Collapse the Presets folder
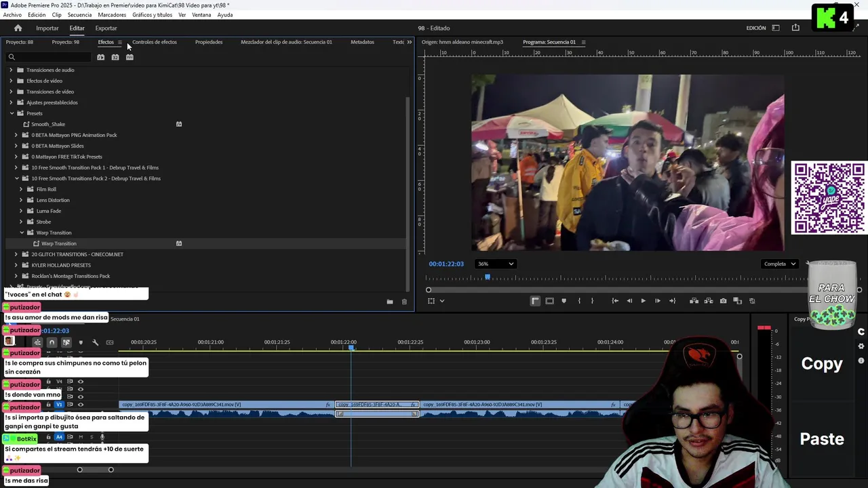Viewport: 868px width, 488px height. 12,113
